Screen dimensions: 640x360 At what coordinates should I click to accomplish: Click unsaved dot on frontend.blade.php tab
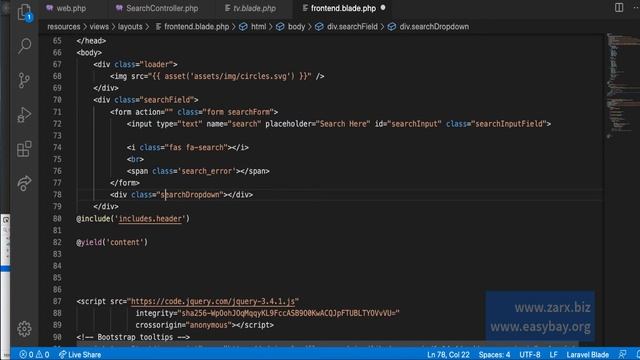(x=383, y=8)
